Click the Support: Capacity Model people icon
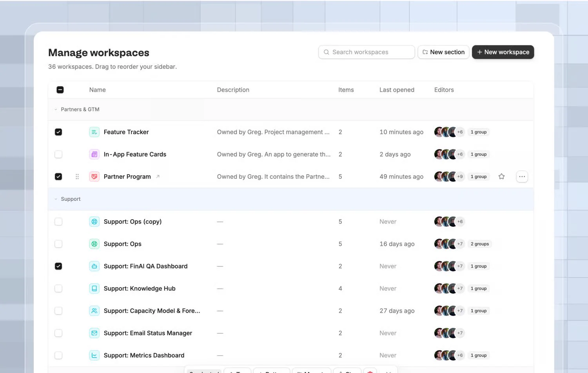Image resolution: width=588 pixels, height=373 pixels. coord(94,311)
